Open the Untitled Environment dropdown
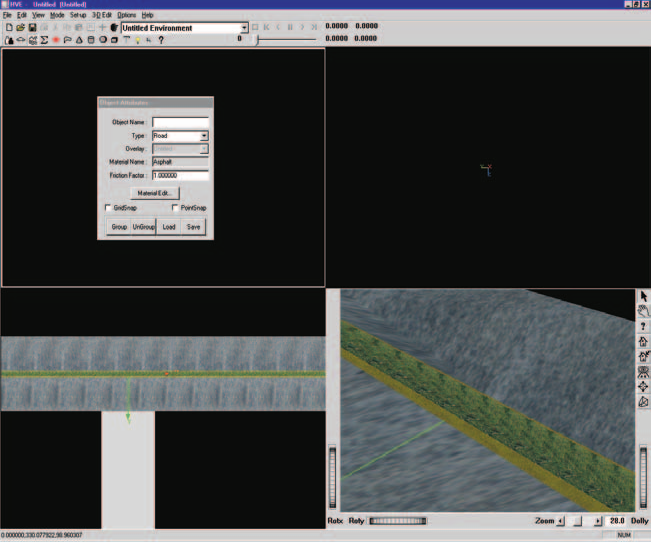This screenshot has width=651, height=542. (x=244, y=28)
